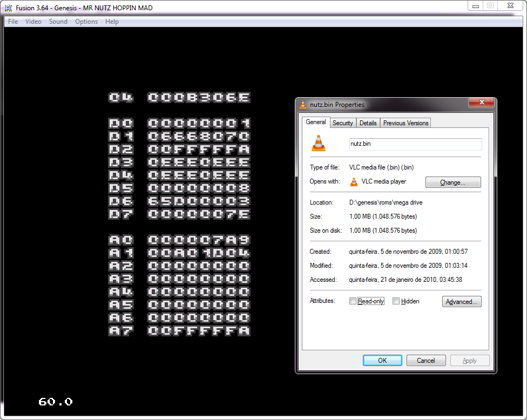527x420 pixels.
Task: Click the D0 register value '00000001'
Action: tap(199, 123)
